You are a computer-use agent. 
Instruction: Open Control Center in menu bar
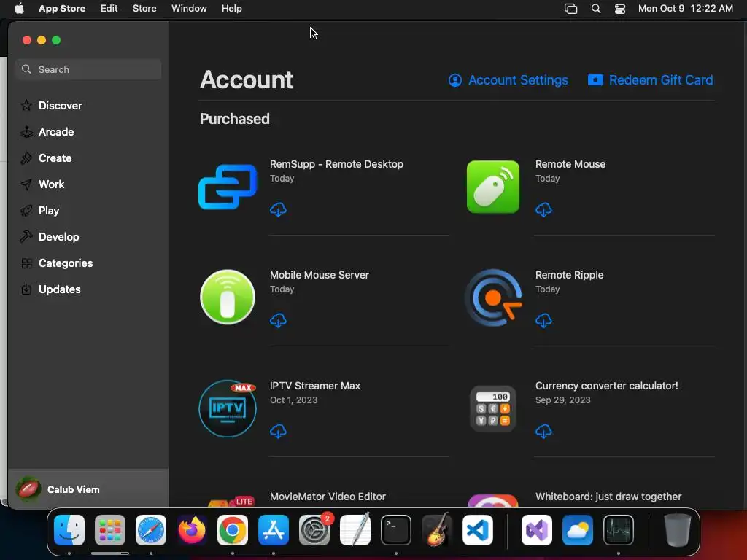pyautogui.click(x=620, y=9)
